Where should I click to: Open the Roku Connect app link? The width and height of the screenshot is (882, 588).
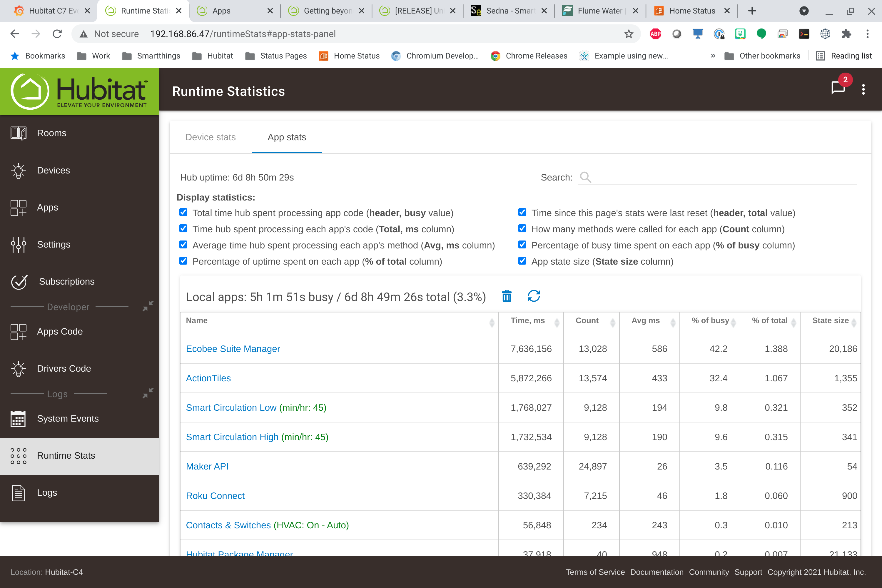pyautogui.click(x=215, y=496)
